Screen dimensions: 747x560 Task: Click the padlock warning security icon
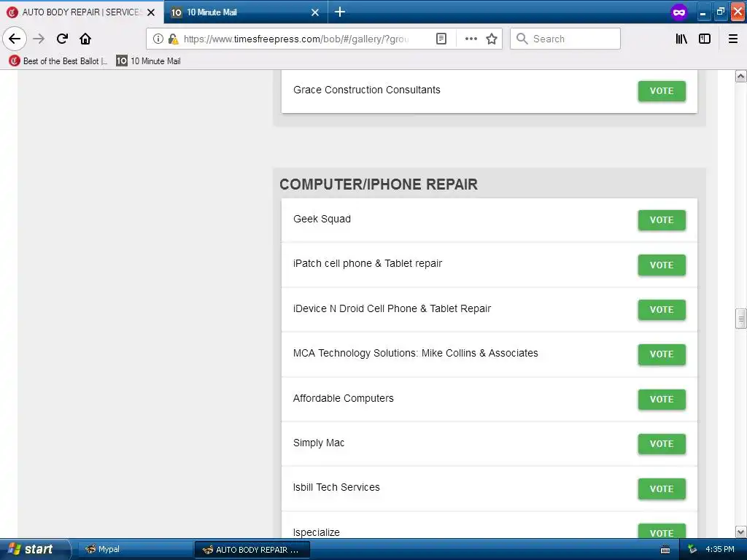click(174, 39)
